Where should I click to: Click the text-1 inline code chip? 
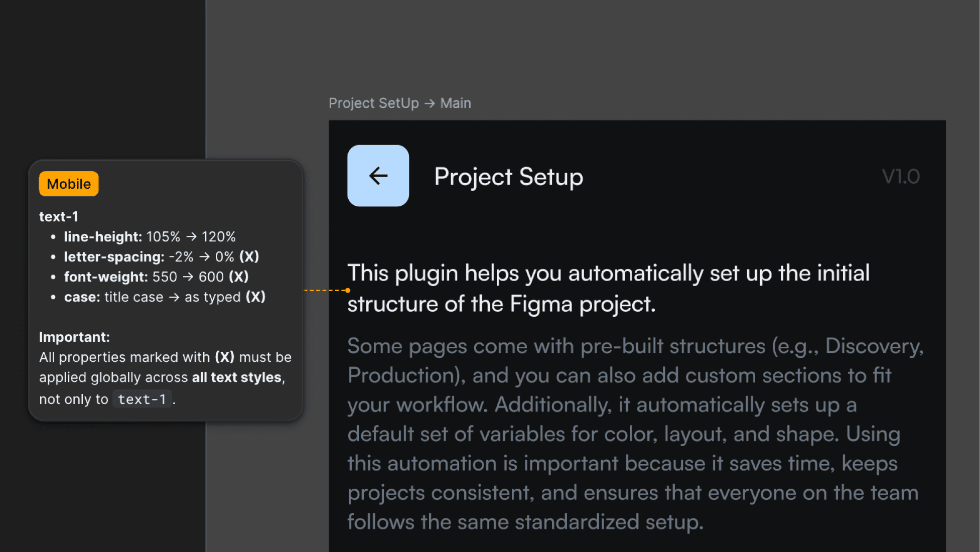(x=142, y=399)
